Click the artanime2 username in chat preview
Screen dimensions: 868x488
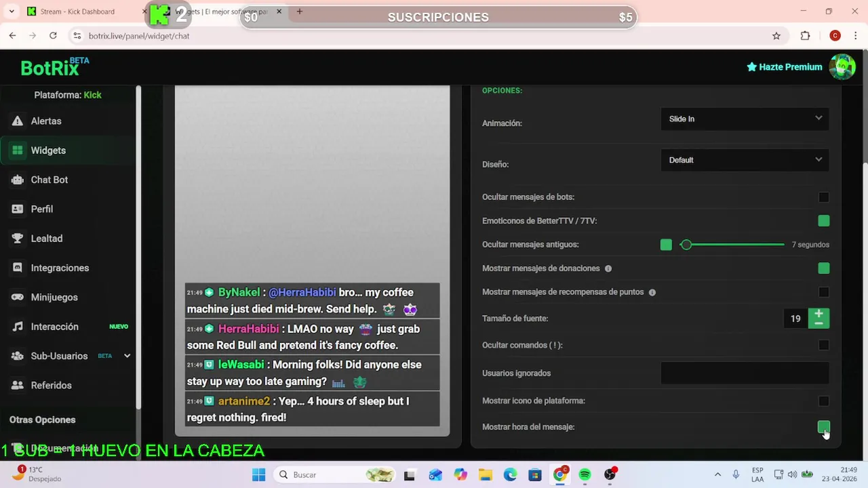coord(244,401)
